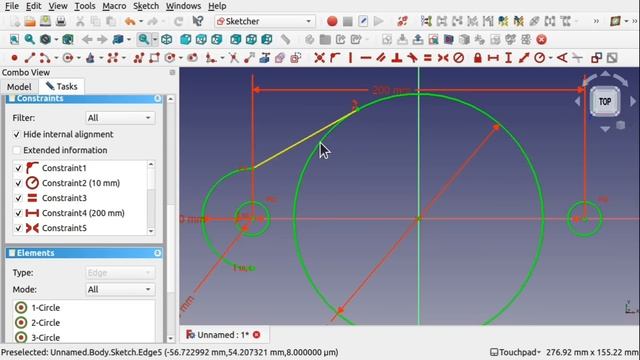The height and width of the screenshot is (360, 640).
Task: Click the Fit all view icon
Action: tap(14, 40)
